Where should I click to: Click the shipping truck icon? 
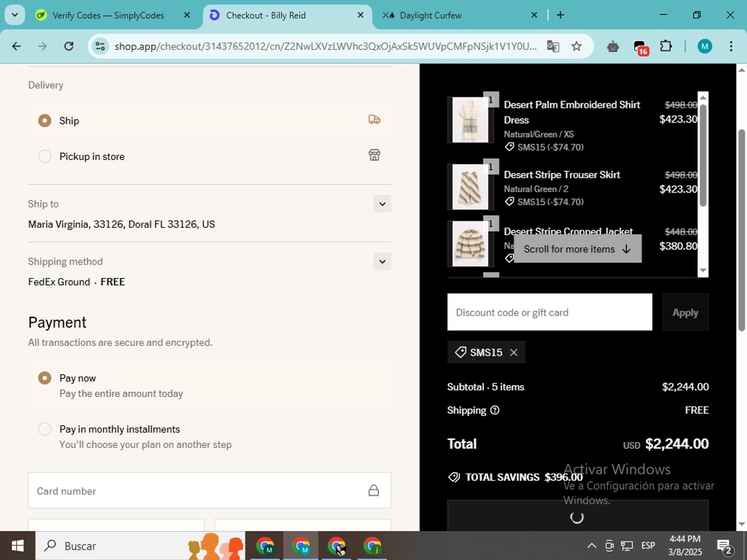pyautogui.click(x=374, y=119)
